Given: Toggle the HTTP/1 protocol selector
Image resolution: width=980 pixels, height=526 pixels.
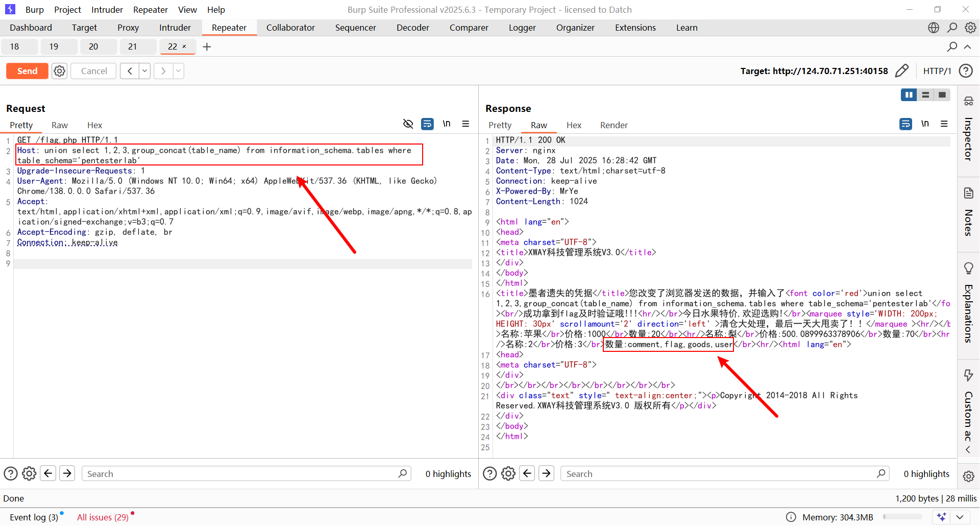Looking at the screenshot, I should tap(937, 71).
